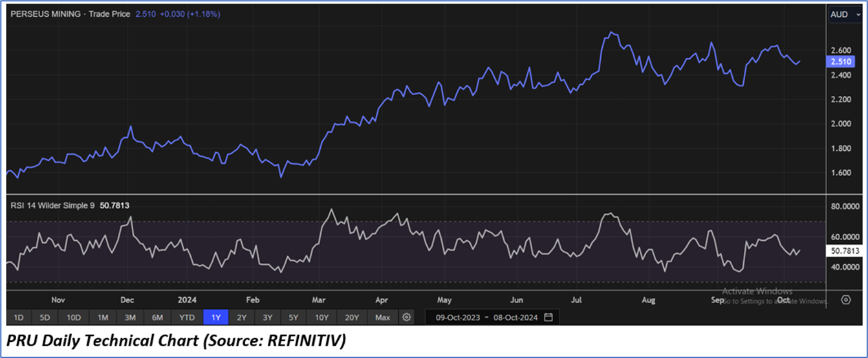Switch to the 10Y range

pos(321,317)
